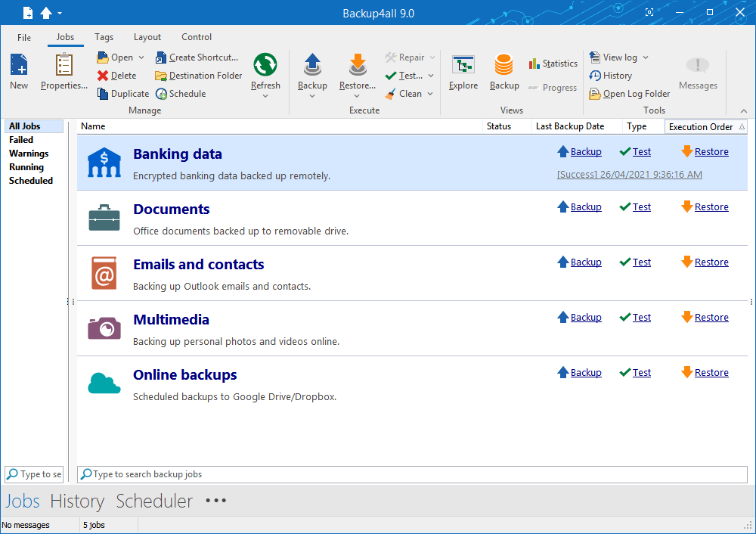Select All Jobs filter
The image size is (756, 534).
point(34,126)
